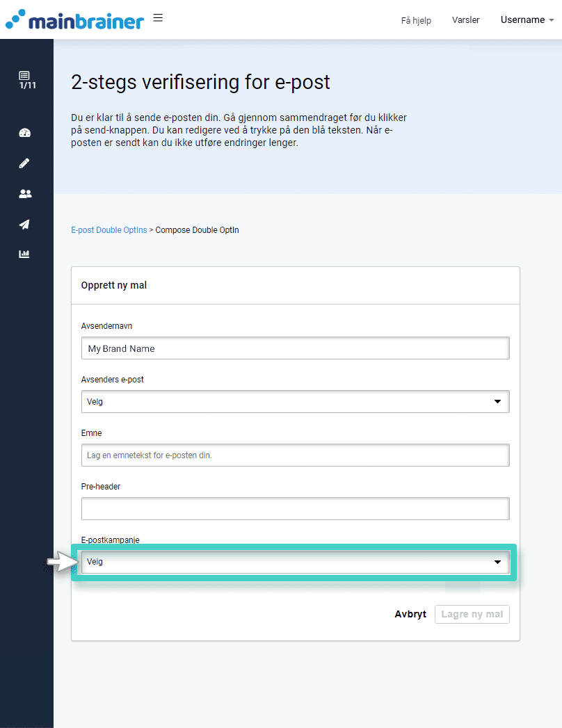Screen dimensions: 562x728
Task: Click the Avbryt button
Action: coord(410,615)
